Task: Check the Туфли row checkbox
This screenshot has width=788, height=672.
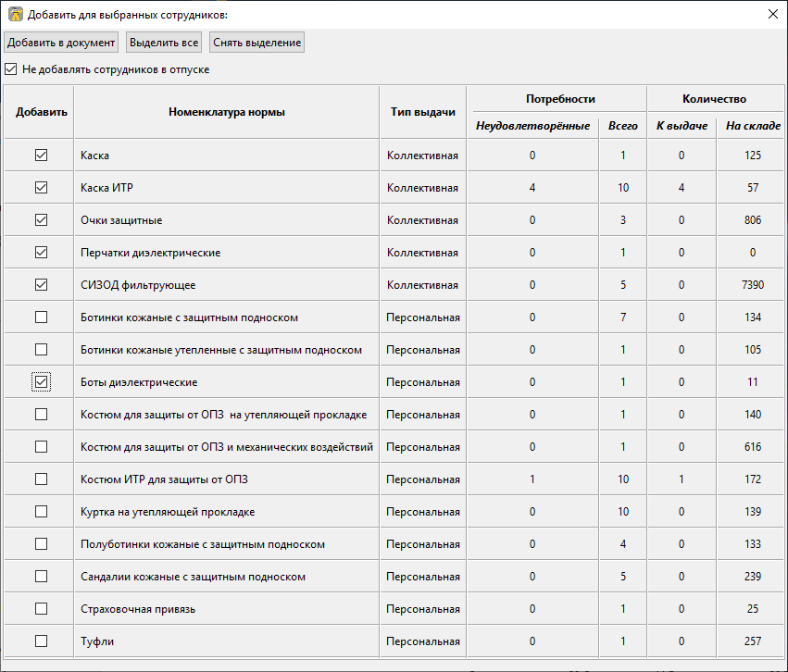Action: click(42, 641)
